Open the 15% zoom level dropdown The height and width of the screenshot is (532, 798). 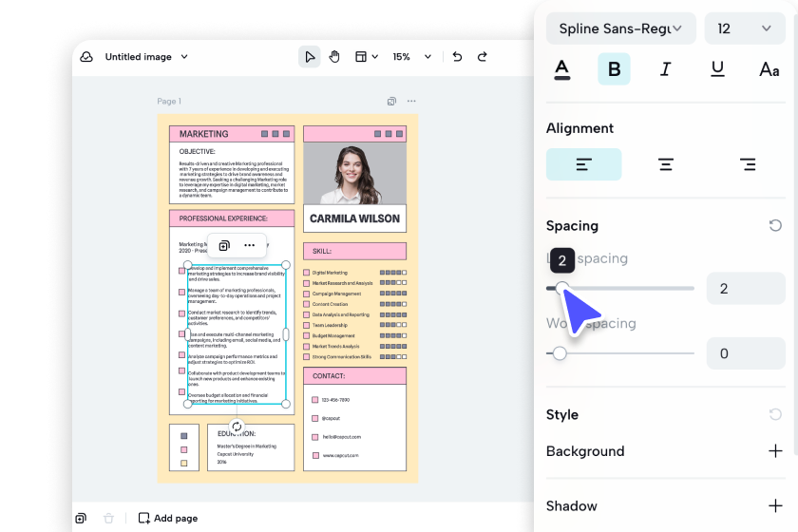click(411, 56)
